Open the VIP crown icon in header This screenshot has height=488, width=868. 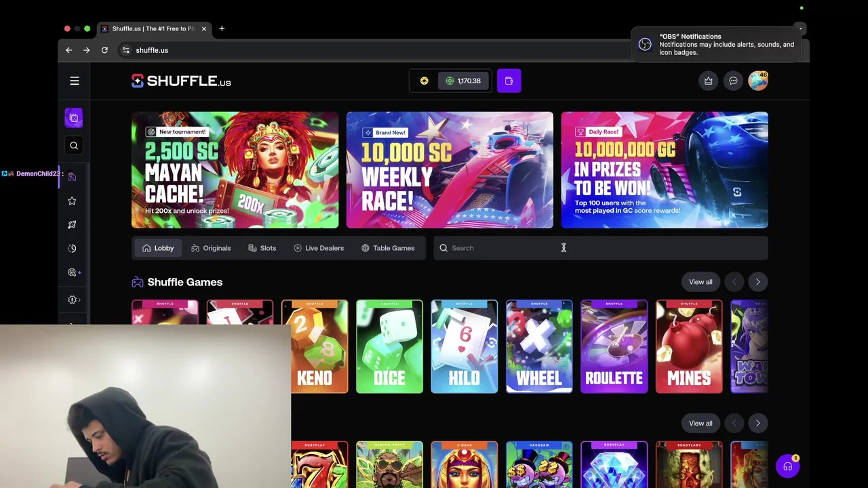click(708, 81)
